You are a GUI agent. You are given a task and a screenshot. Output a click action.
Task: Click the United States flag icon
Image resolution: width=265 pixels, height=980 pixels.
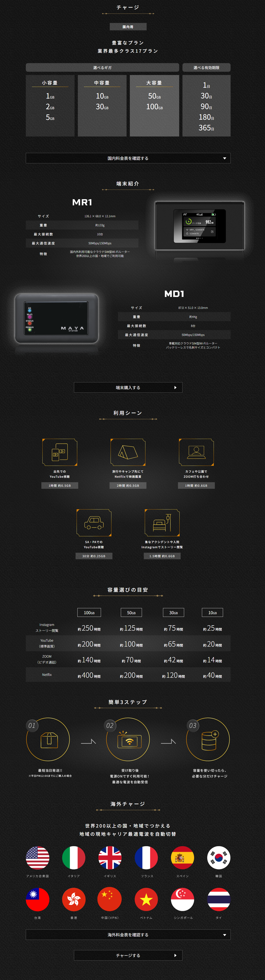coord(38,857)
